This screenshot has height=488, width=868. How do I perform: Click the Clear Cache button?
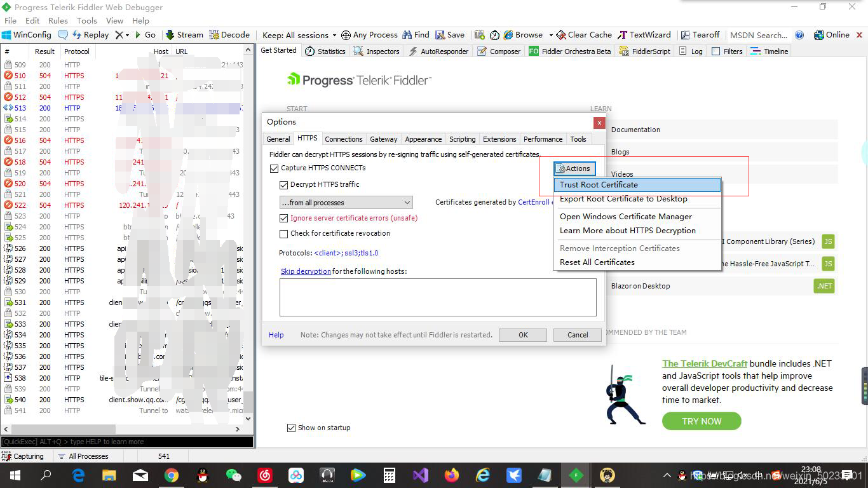click(584, 35)
